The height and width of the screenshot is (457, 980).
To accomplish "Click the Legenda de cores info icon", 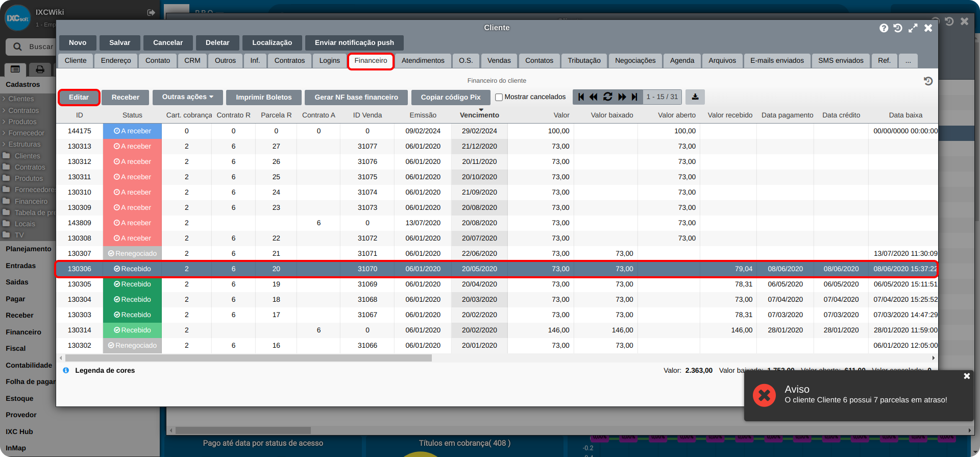I will [66, 370].
